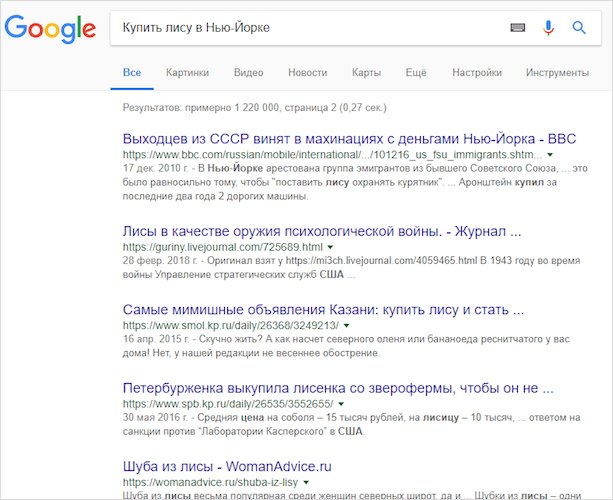
Task: Open result Шуба из лисы - WomanAdvice.ru
Action: coord(227,466)
